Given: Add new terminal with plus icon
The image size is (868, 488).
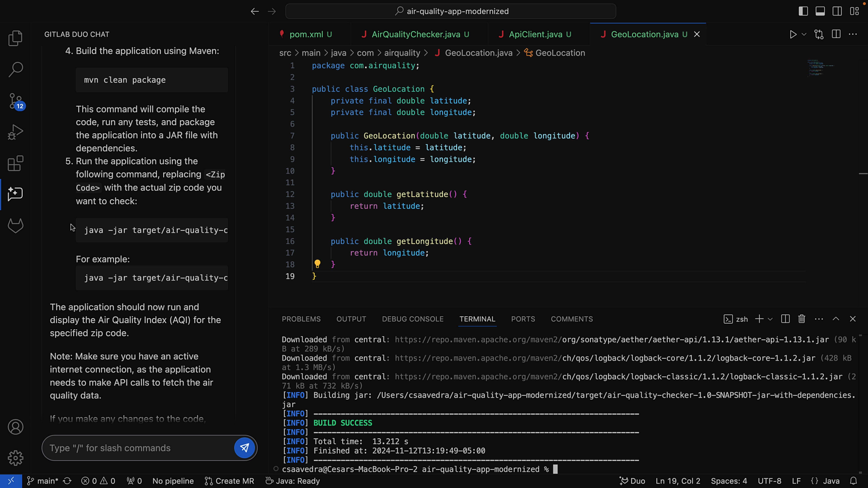Looking at the screenshot, I should pos(759,319).
